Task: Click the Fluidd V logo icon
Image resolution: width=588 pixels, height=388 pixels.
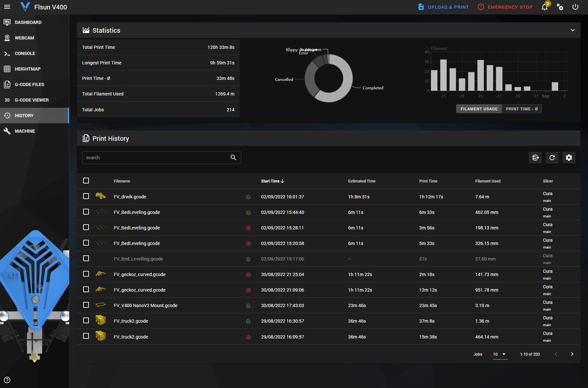Action: (x=25, y=6)
